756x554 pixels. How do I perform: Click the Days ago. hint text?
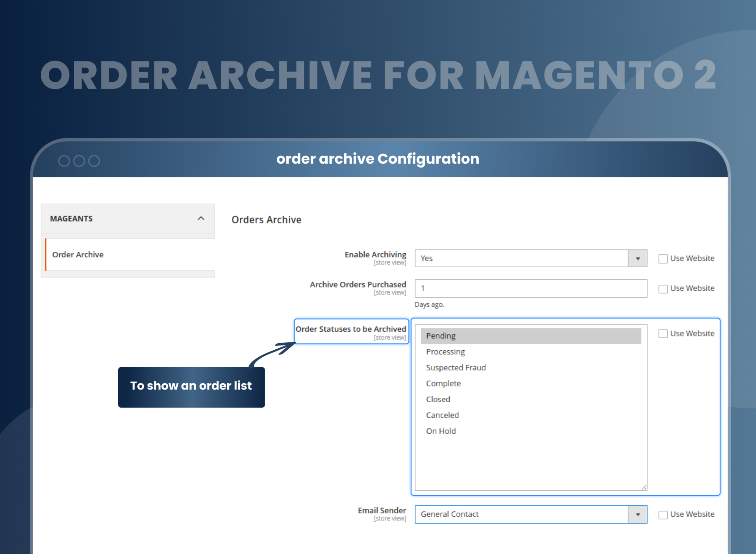[x=429, y=305]
